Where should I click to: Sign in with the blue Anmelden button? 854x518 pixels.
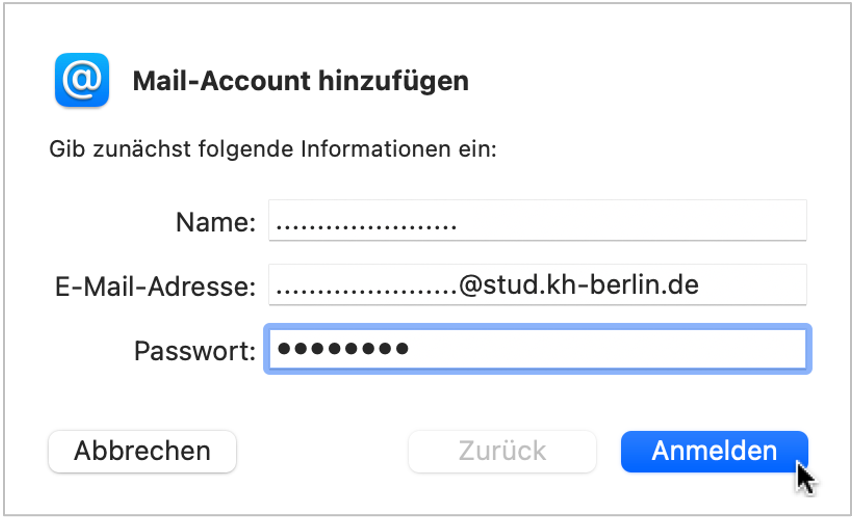[x=715, y=451]
